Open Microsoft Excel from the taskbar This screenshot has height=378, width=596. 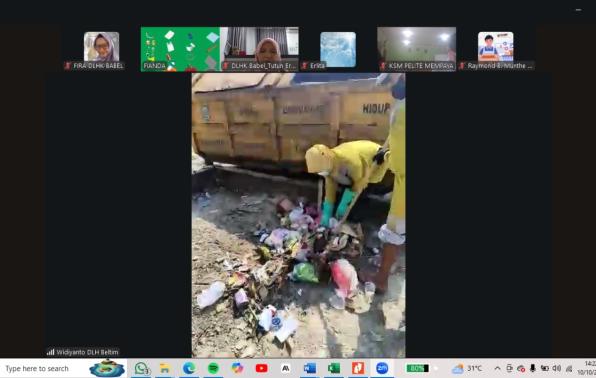[x=334, y=368]
